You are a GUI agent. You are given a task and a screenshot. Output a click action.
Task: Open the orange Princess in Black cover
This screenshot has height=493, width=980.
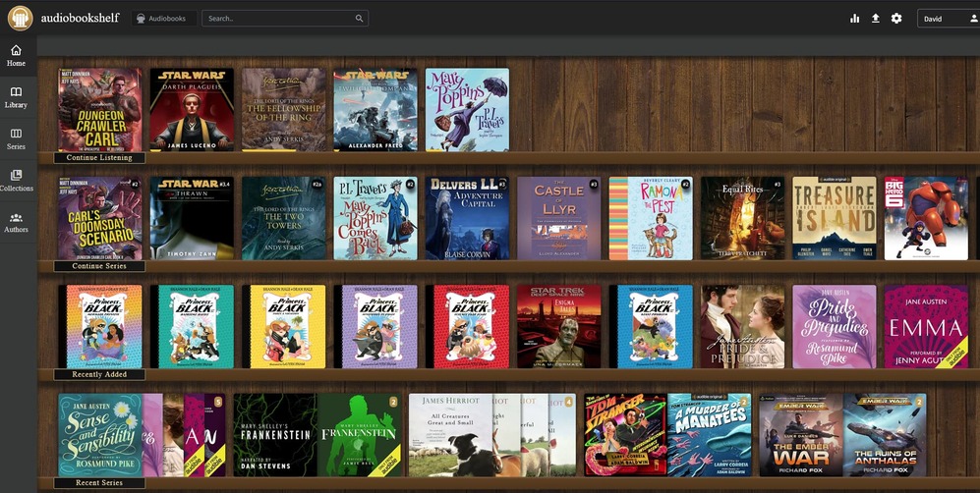[100, 327]
